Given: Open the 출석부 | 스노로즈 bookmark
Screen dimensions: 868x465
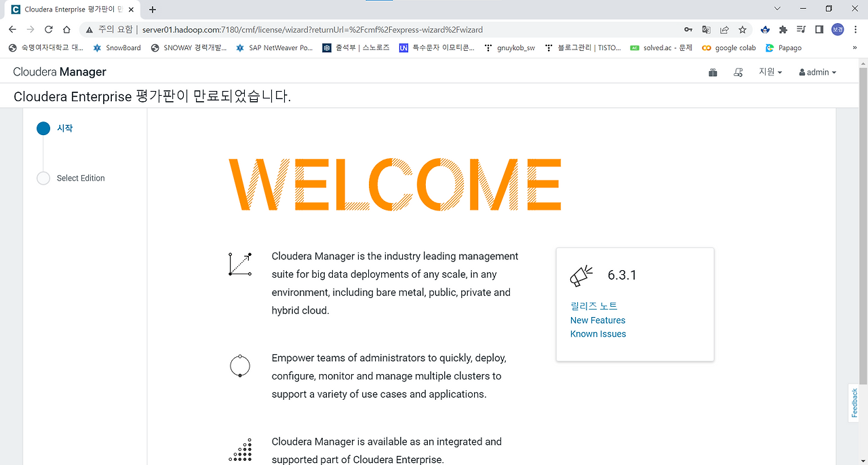Looking at the screenshot, I should click(x=356, y=48).
